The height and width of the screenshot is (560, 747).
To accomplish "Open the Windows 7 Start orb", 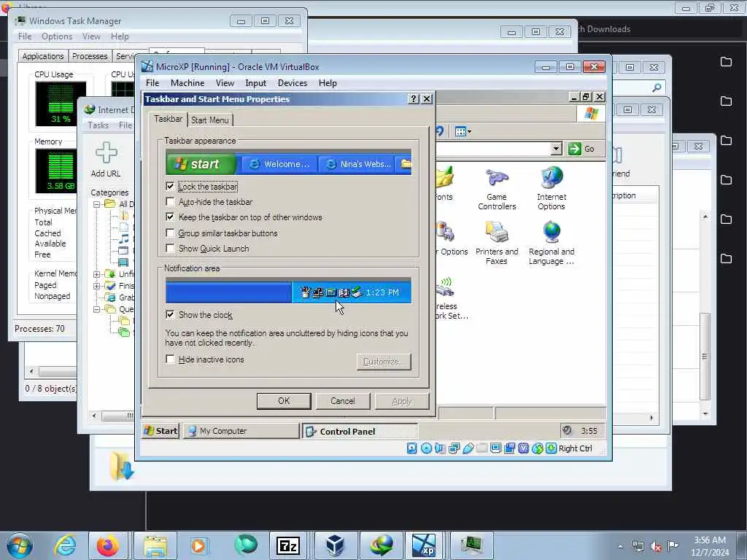I will 20,545.
